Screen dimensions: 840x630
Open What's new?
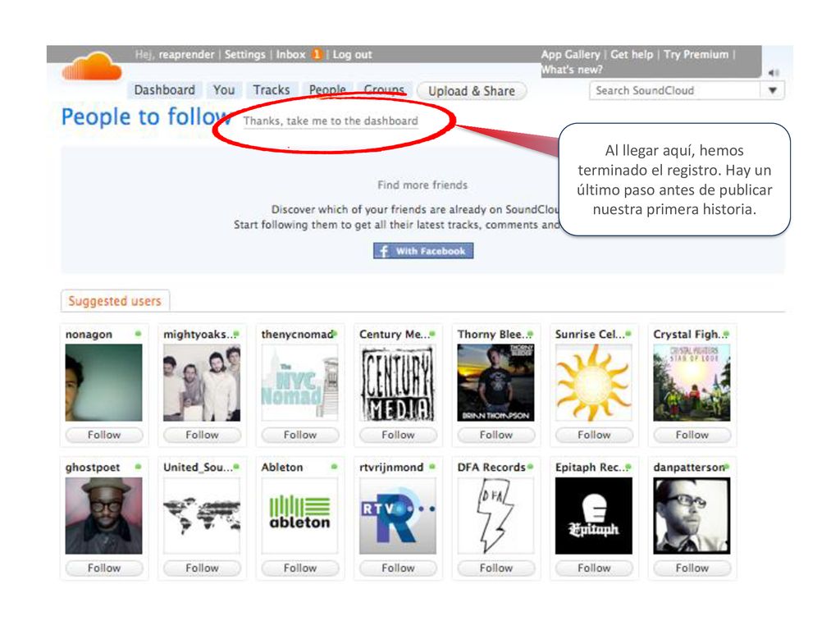[572, 70]
